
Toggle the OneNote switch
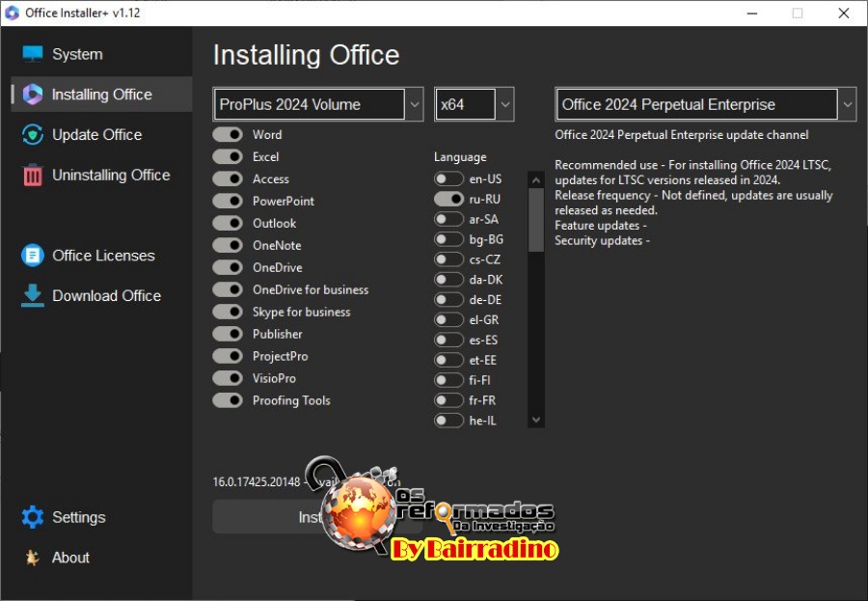pos(228,245)
